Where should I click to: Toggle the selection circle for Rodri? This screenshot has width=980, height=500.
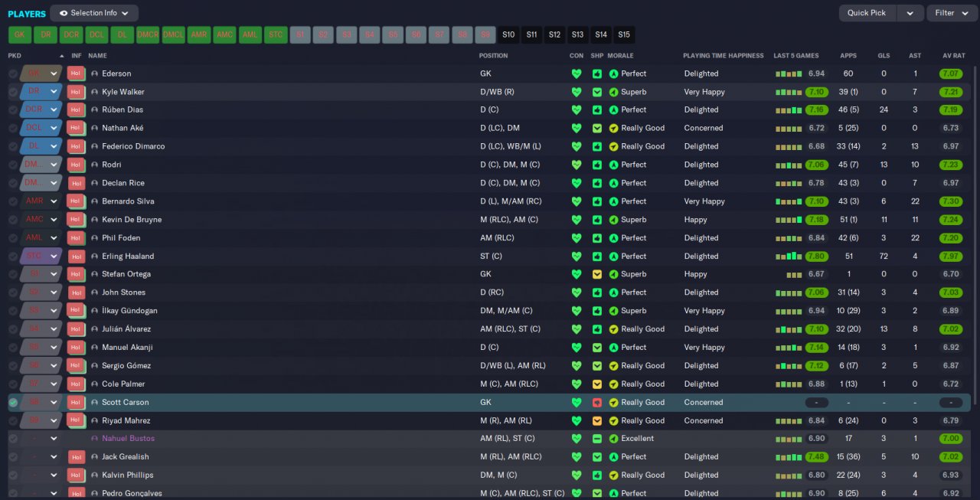13,165
